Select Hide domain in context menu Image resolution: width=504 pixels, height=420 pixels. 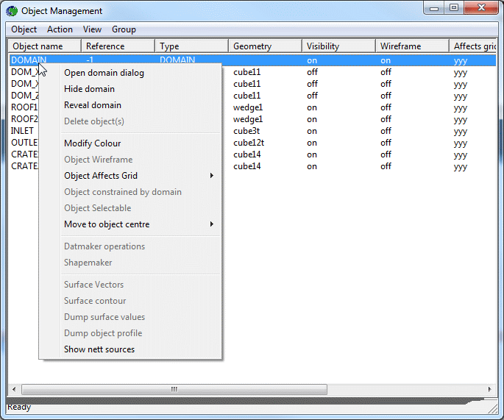point(89,89)
